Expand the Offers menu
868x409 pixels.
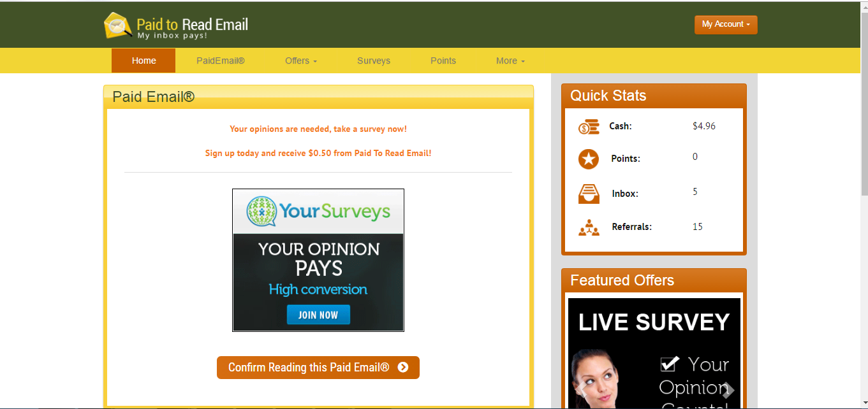pos(301,61)
